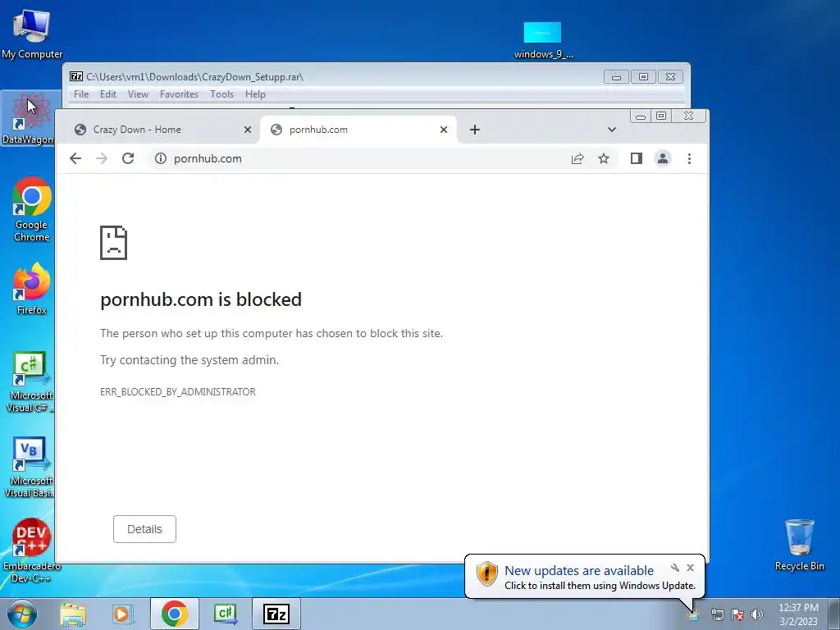Reload the blocked page in Chrome
This screenshot has height=630, width=840.
[x=127, y=158]
